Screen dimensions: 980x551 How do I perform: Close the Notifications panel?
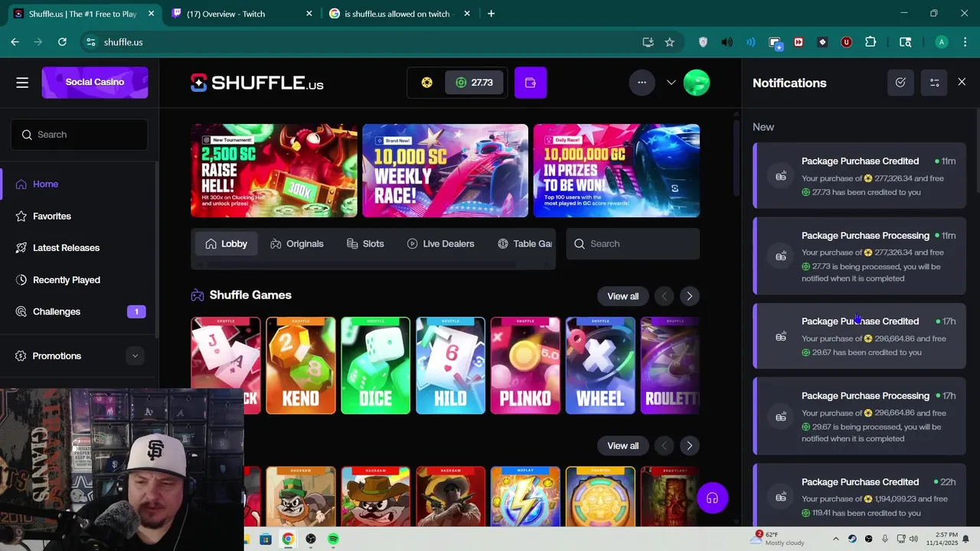(x=962, y=83)
